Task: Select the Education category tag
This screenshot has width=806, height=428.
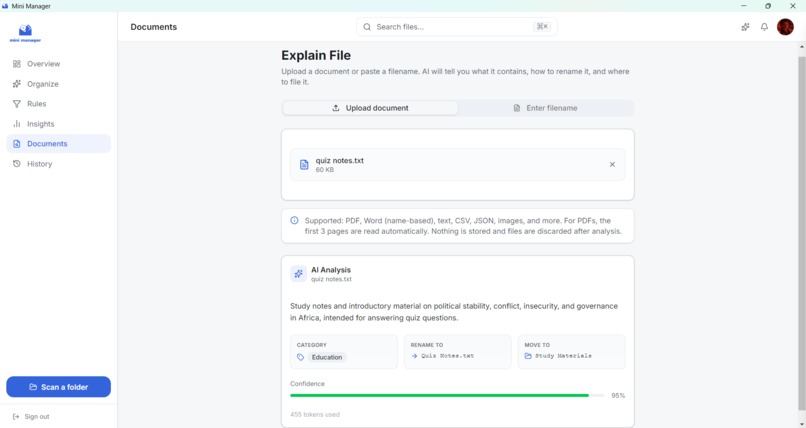Action: (327, 357)
